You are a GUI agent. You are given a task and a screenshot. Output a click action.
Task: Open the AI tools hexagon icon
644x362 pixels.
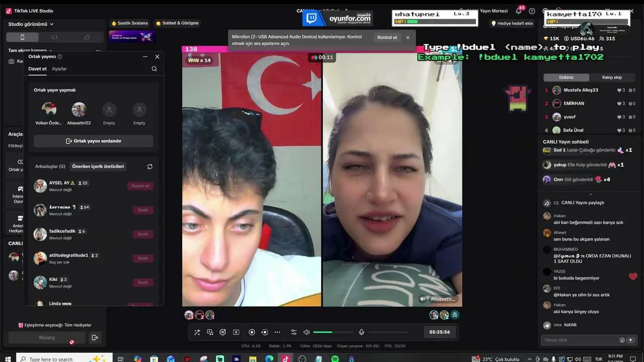tap(223, 332)
